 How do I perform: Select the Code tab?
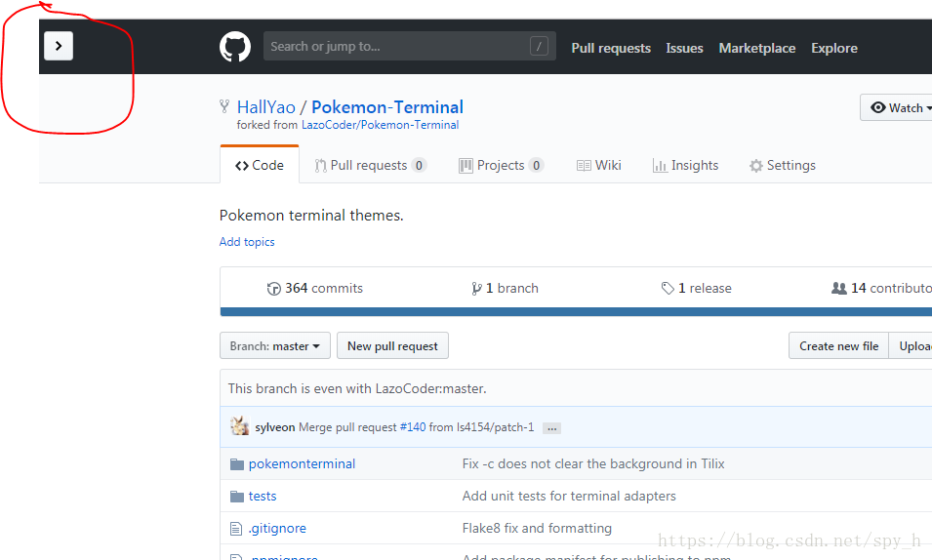click(260, 165)
